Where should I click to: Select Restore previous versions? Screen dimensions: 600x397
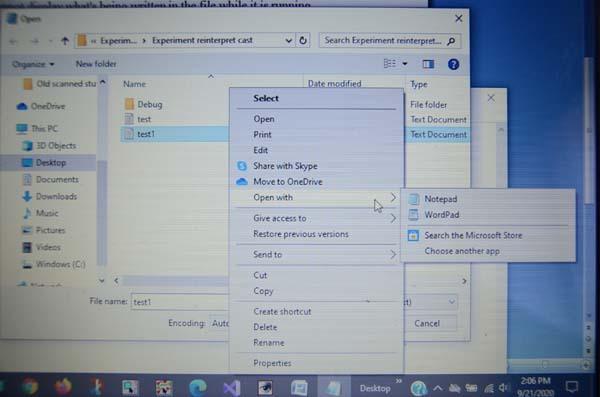click(301, 234)
